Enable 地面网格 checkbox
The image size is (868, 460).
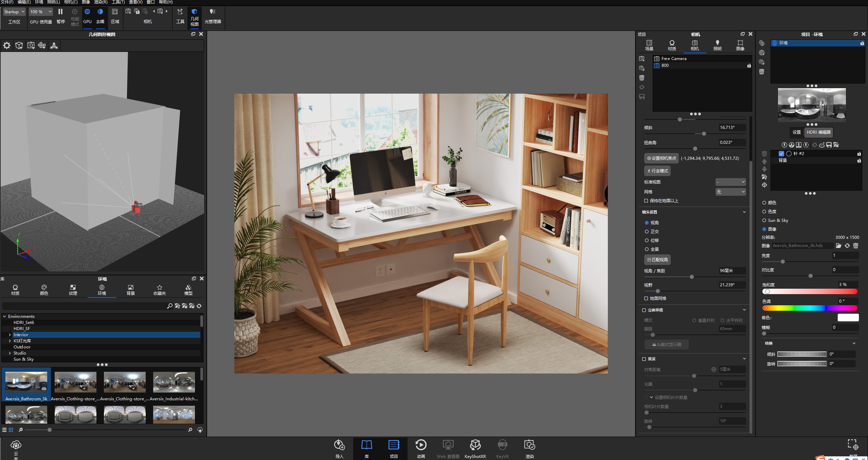646,299
